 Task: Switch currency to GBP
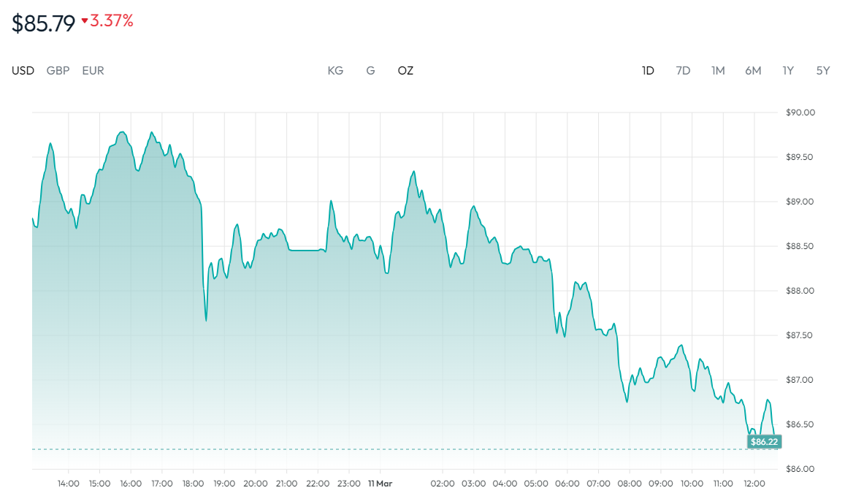click(x=58, y=71)
